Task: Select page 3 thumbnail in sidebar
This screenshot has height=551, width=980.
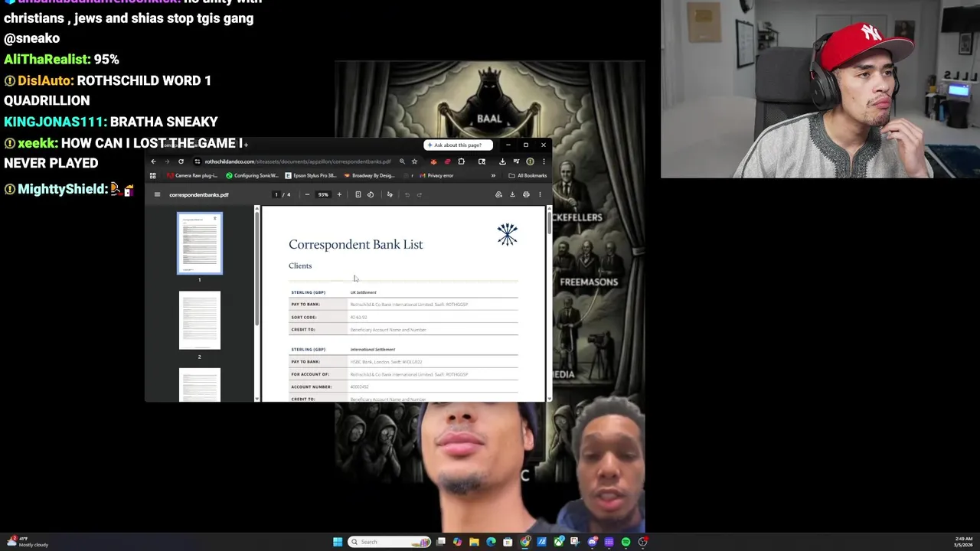Action: [x=200, y=385]
